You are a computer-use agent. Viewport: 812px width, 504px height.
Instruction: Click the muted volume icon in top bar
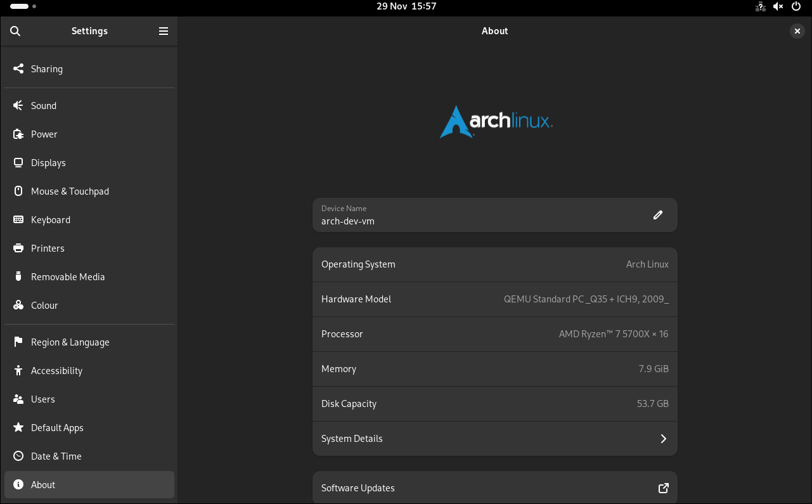pyautogui.click(x=778, y=6)
